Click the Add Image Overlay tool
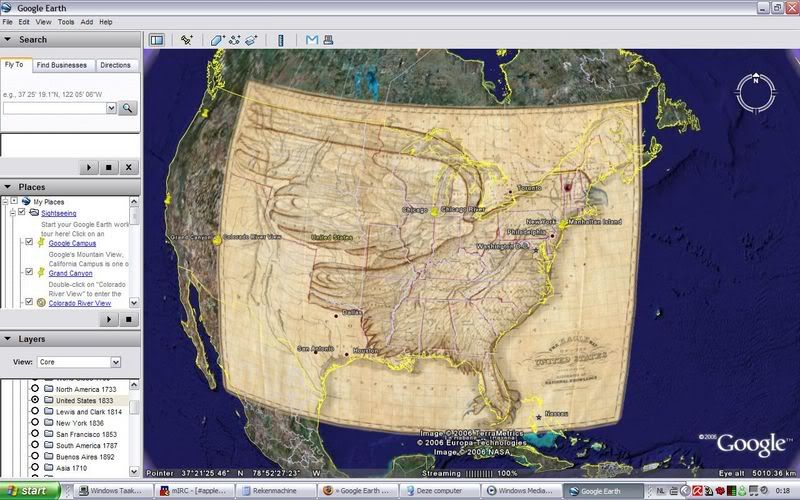Screen dimensions: 800x500 (x=252, y=40)
